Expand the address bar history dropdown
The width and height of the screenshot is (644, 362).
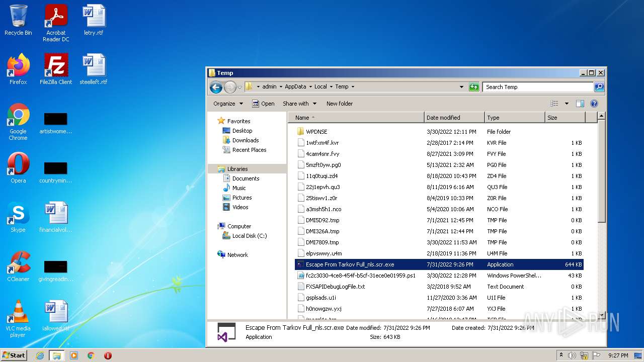tap(461, 87)
